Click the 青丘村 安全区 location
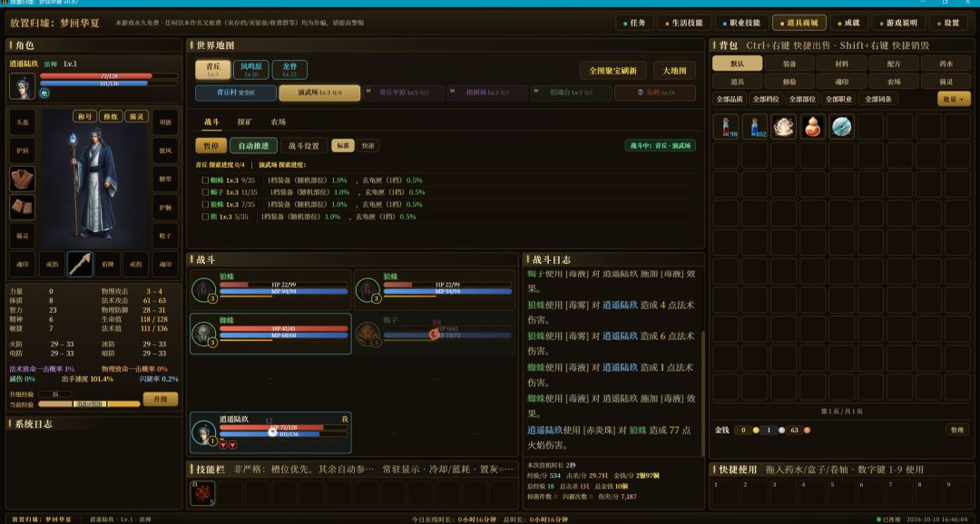 tap(236, 92)
